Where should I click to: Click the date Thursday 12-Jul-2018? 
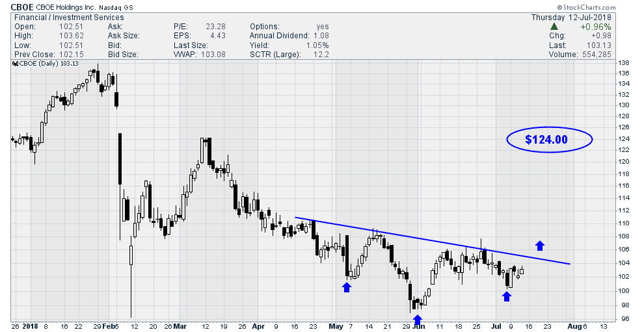click(571, 18)
